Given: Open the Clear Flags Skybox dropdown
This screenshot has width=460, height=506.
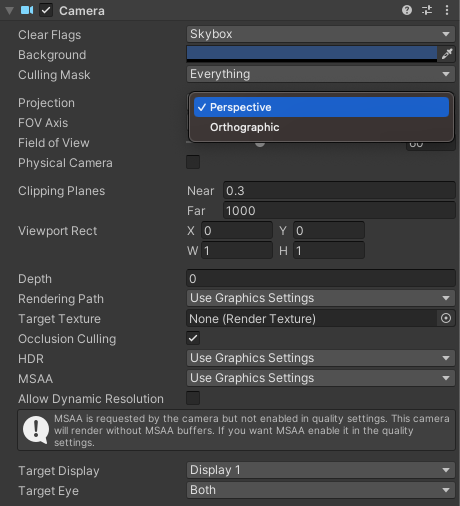Looking at the screenshot, I should 321,34.
